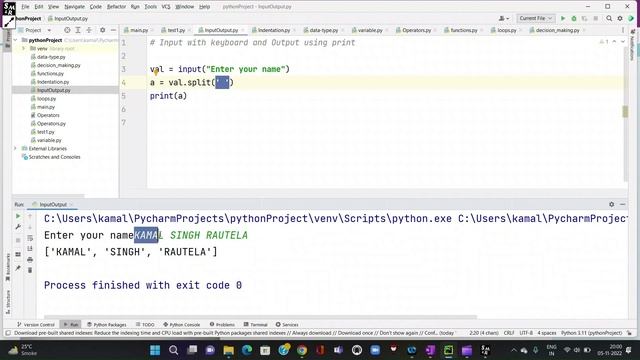Hide the Run panel with minimize icon
This screenshot has height=360, width=640.
click(x=622, y=204)
